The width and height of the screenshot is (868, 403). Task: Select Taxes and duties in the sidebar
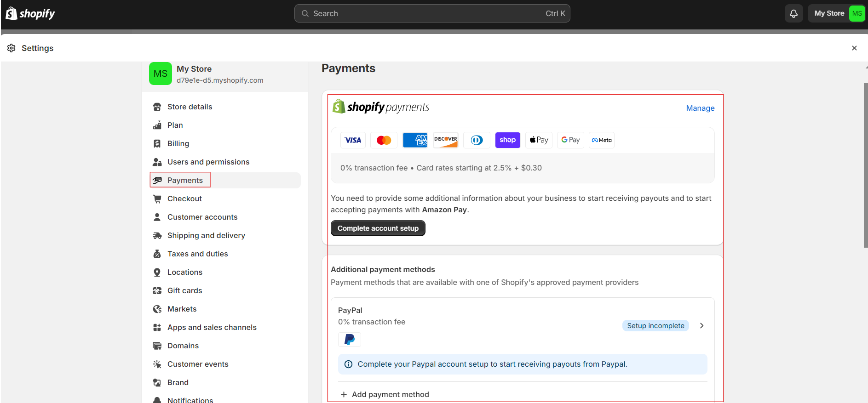197,254
